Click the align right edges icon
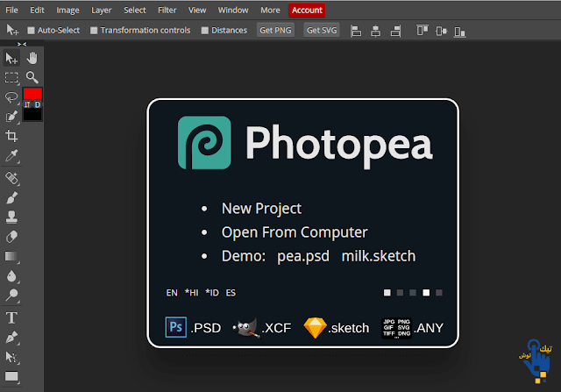The height and width of the screenshot is (392, 561). coord(395,32)
